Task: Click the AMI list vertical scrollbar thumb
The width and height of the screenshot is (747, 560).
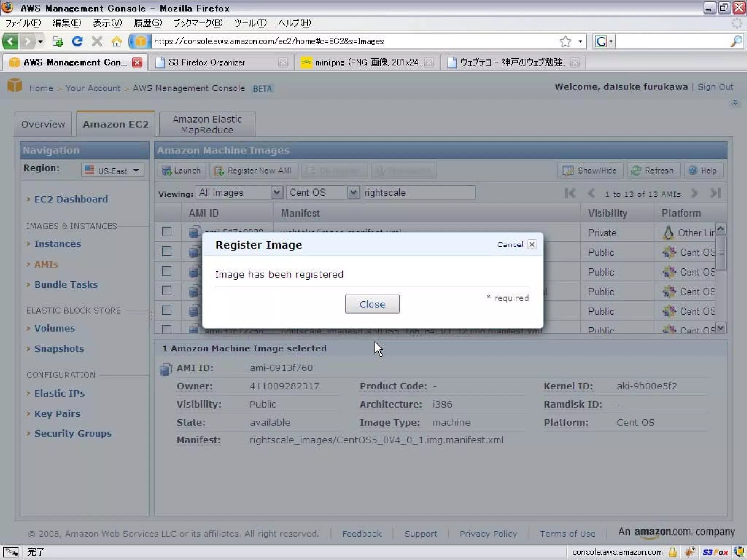Action: pyautogui.click(x=721, y=252)
